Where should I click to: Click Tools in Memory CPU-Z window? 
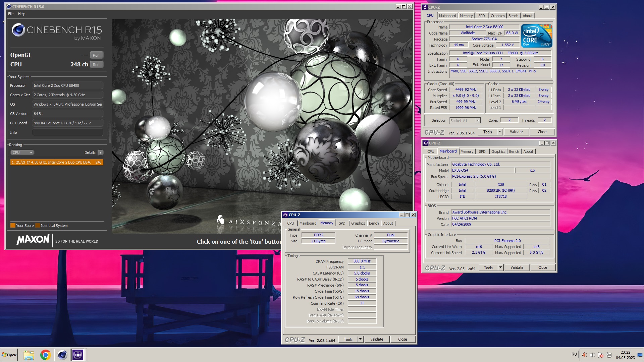(348, 339)
